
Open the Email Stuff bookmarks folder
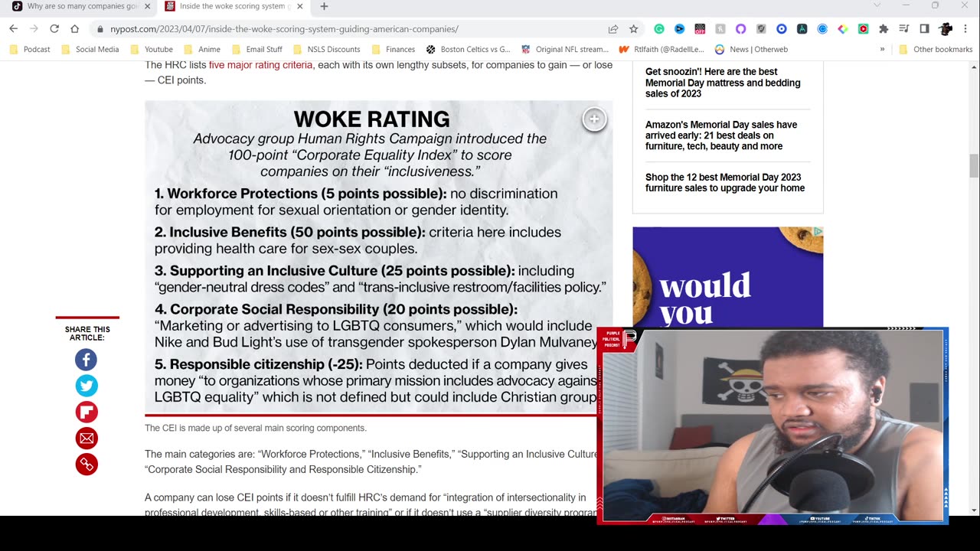256,49
